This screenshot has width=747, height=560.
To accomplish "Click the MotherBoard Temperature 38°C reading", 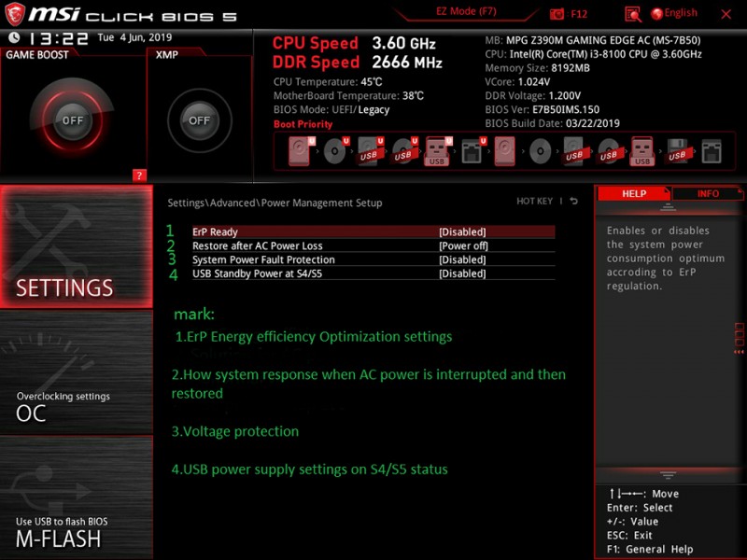I will point(348,96).
